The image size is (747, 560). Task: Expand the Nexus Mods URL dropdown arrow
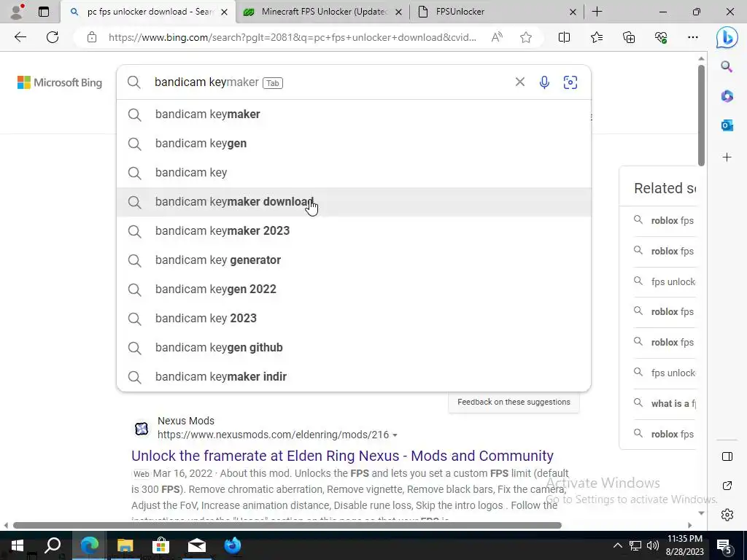tap(395, 435)
